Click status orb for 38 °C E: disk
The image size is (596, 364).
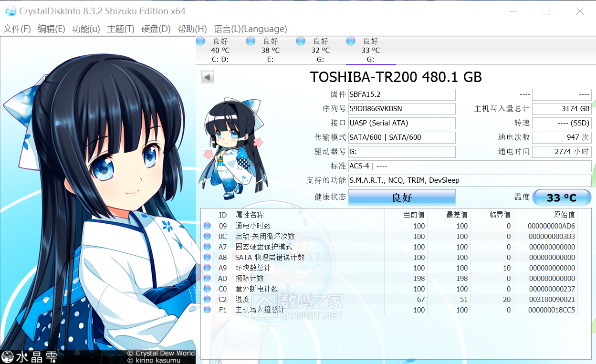(x=251, y=42)
